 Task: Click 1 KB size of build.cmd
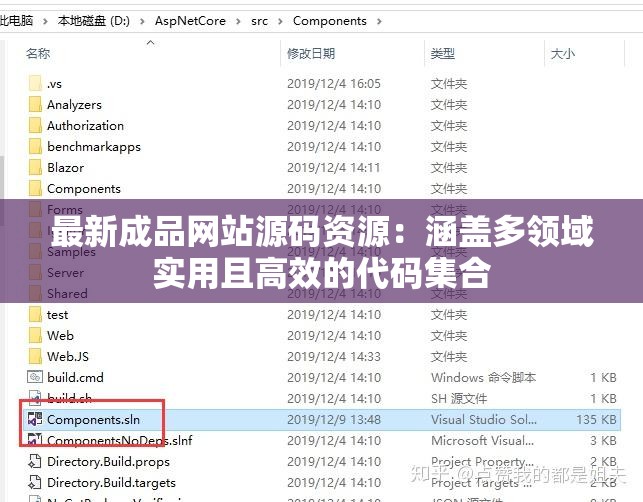tap(603, 377)
